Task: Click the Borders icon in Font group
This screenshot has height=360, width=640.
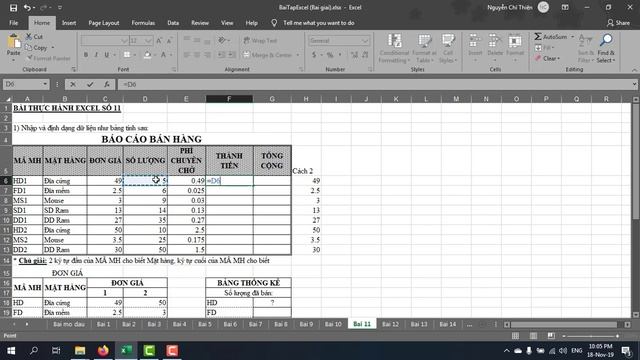Action: pos(127,55)
